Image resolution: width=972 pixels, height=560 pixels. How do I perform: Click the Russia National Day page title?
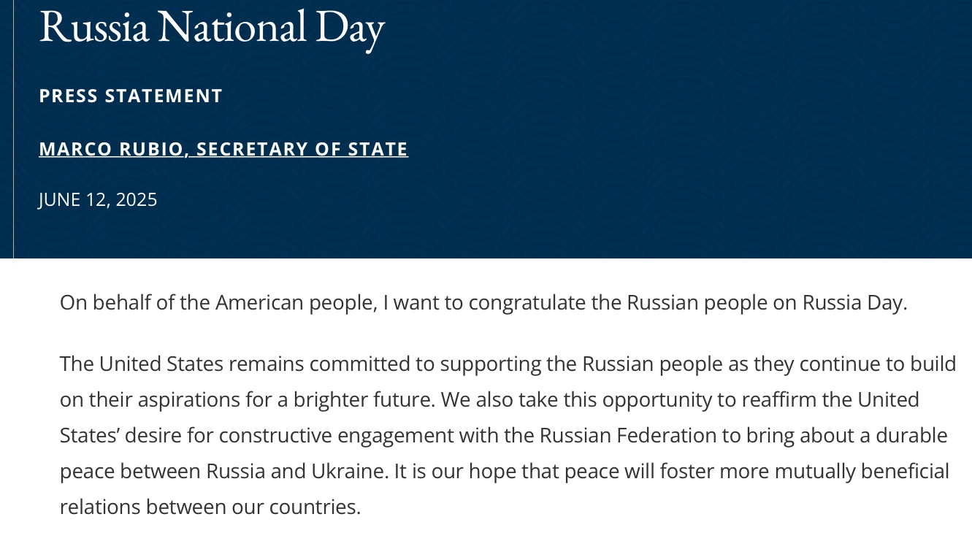click(x=212, y=27)
